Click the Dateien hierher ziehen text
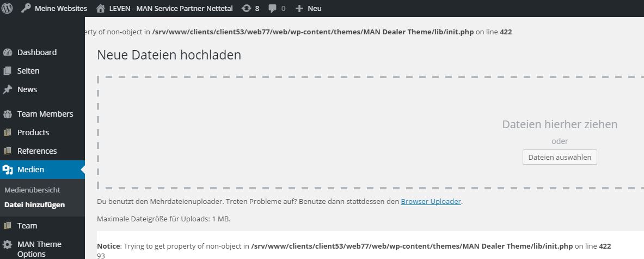Viewport: 644px width, 259px height. [x=560, y=124]
